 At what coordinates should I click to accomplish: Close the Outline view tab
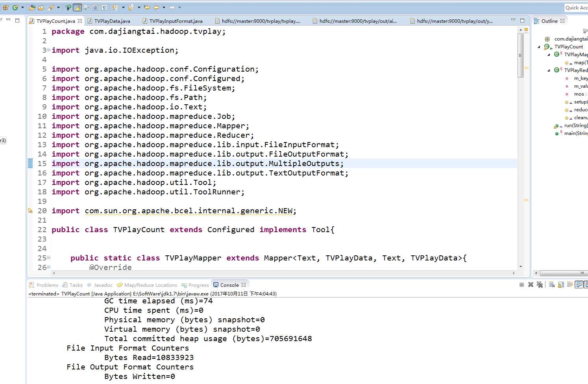(562, 21)
